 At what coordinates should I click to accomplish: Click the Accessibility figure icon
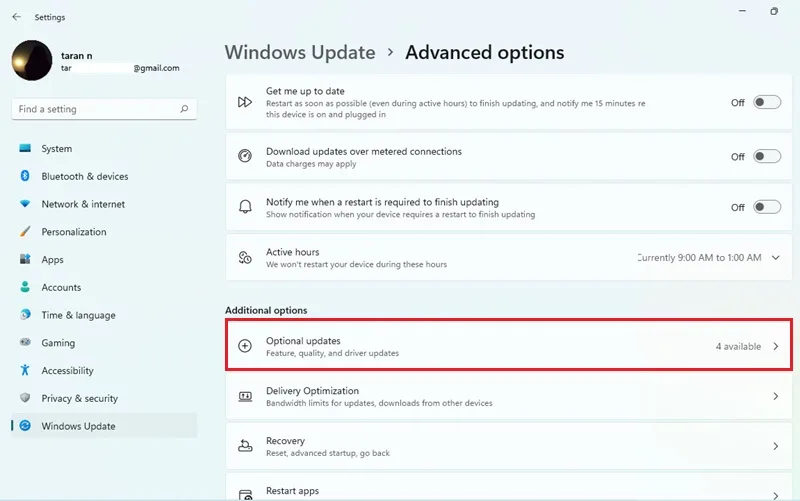pos(25,370)
